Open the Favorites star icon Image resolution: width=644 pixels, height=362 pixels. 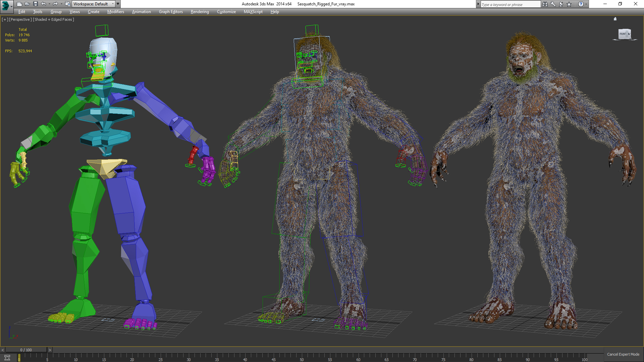click(569, 4)
